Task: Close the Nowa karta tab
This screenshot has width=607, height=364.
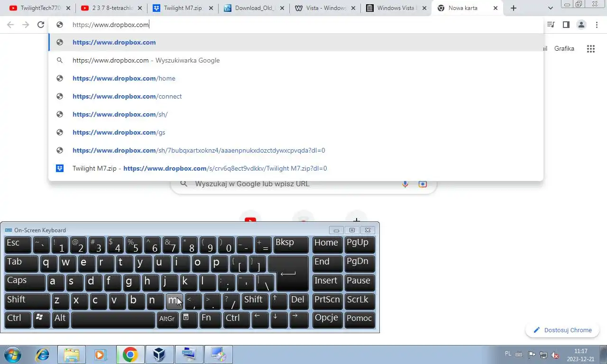Action: pos(496,8)
